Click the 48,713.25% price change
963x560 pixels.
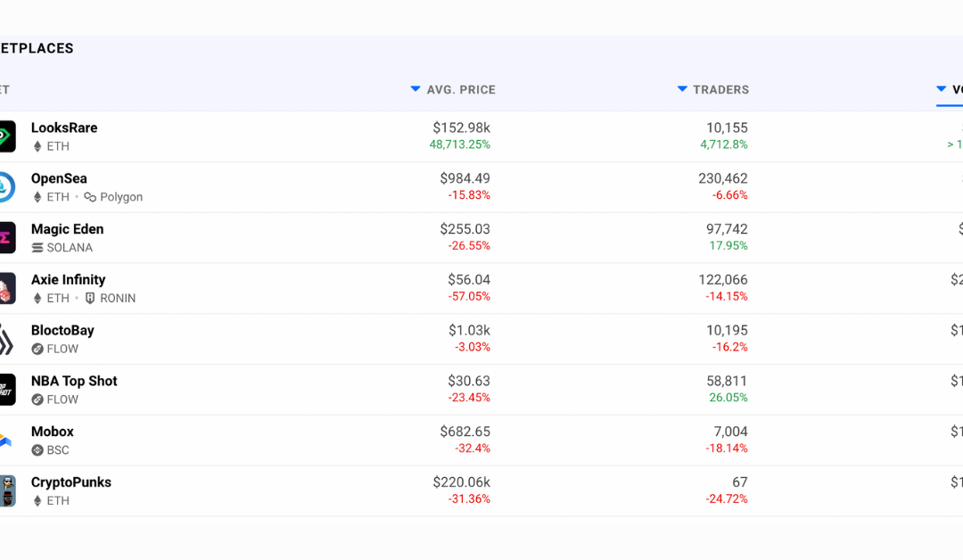click(x=459, y=145)
